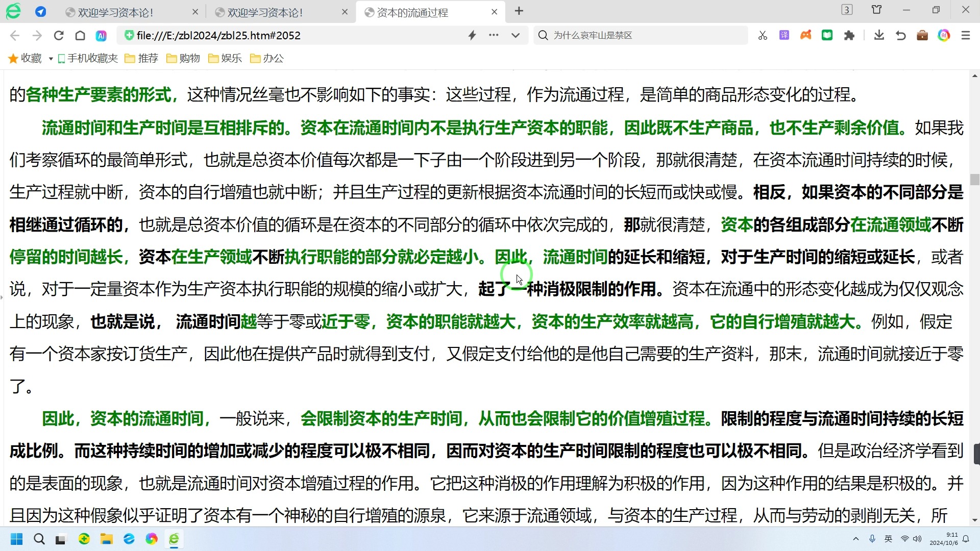The width and height of the screenshot is (980, 551).
Task: Open the colorful AI circle icon
Action: point(944,35)
